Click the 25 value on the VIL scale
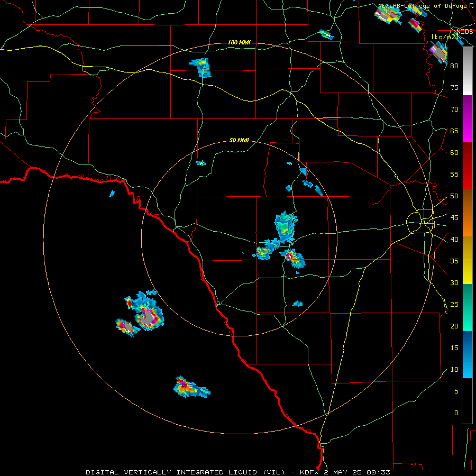The height and width of the screenshot is (476, 476). pos(454,305)
